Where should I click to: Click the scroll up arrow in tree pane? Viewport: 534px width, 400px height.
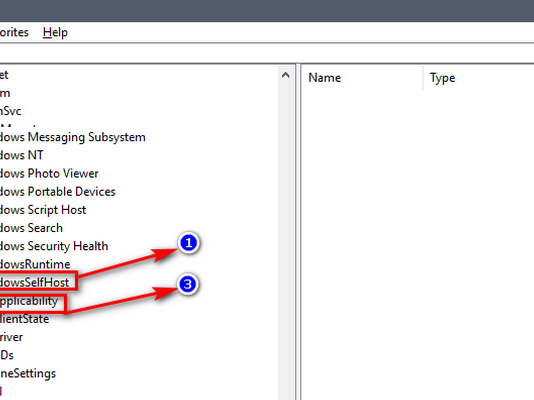point(286,75)
